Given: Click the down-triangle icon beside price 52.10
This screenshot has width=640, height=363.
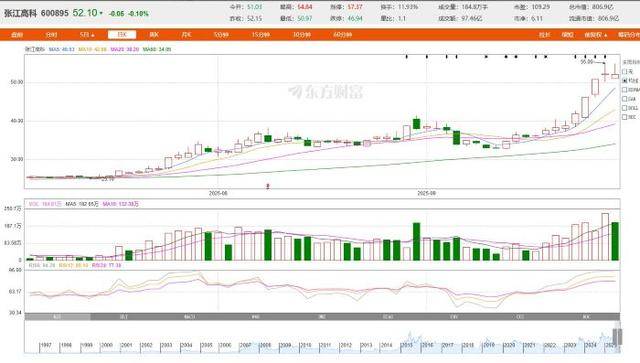Looking at the screenshot, I should click(x=101, y=13).
